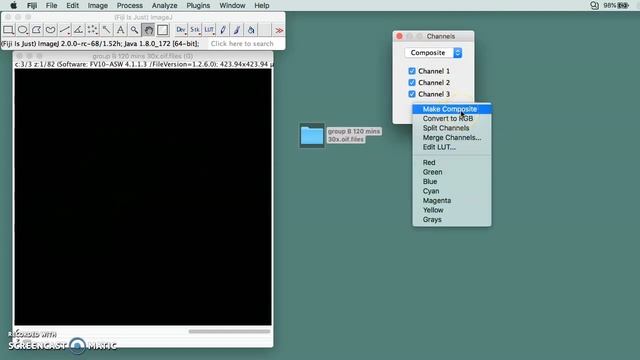The height and width of the screenshot is (360, 640).
Task: Open the Analyze menu
Action: (x=164, y=6)
